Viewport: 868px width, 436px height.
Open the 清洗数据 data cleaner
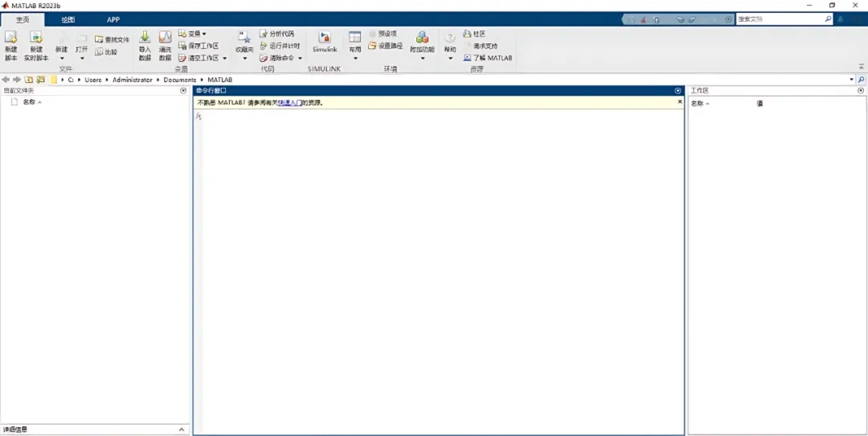(x=165, y=45)
